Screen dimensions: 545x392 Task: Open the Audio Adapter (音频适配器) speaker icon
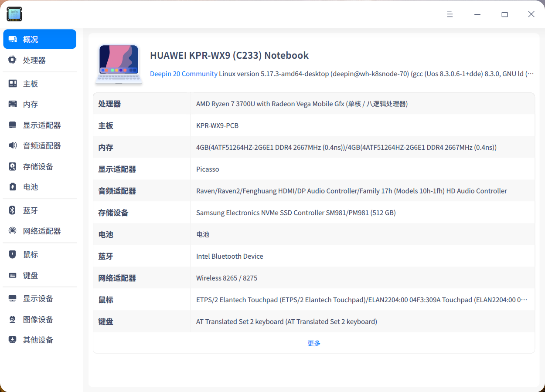[x=12, y=145]
